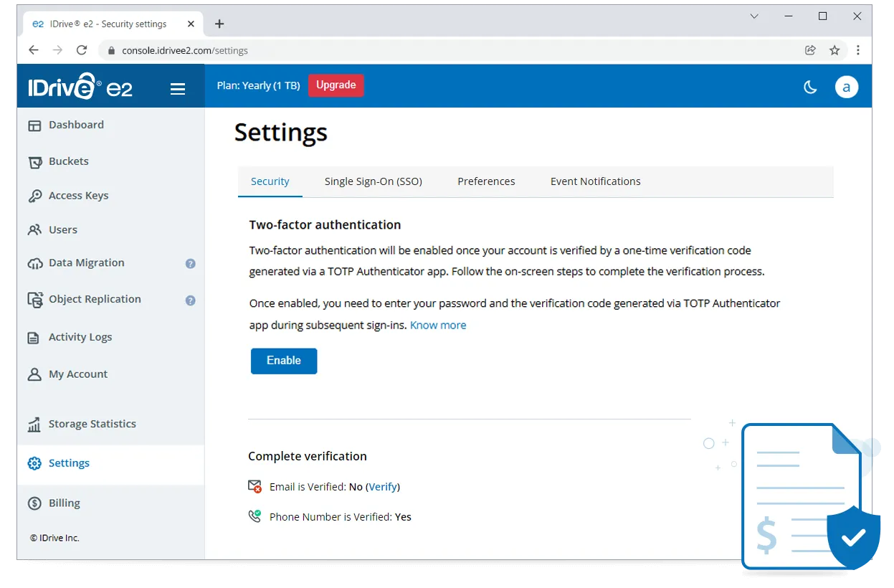This screenshot has width=894, height=588.
Task: Open Chrome's three-dot menu
Action: tap(858, 50)
